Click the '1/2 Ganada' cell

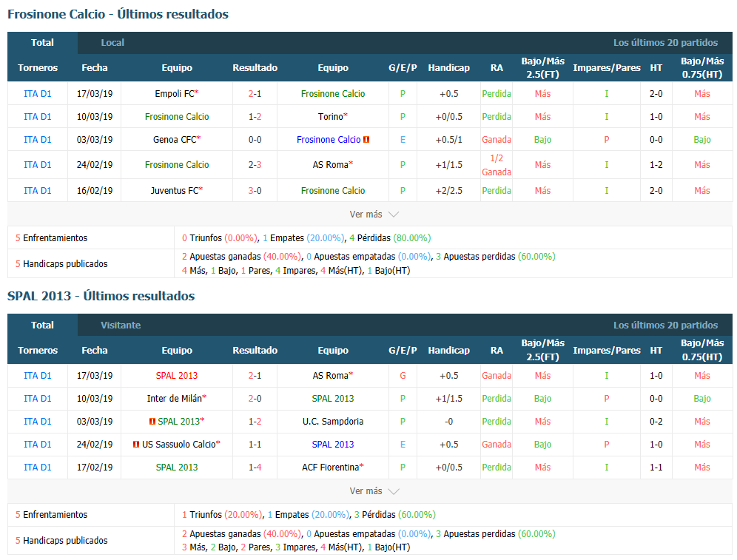[x=497, y=165]
